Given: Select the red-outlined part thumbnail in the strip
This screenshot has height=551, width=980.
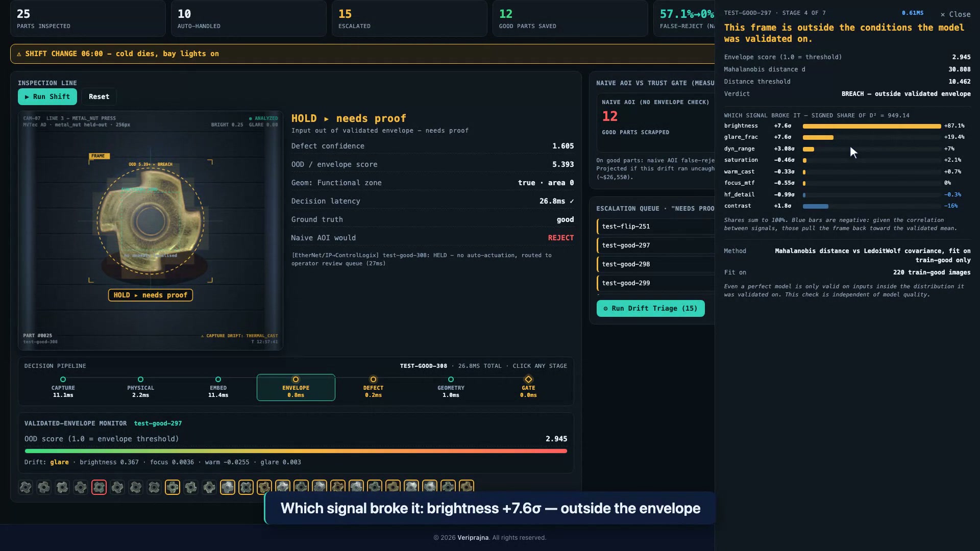Looking at the screenshot, I should point(99,487).
